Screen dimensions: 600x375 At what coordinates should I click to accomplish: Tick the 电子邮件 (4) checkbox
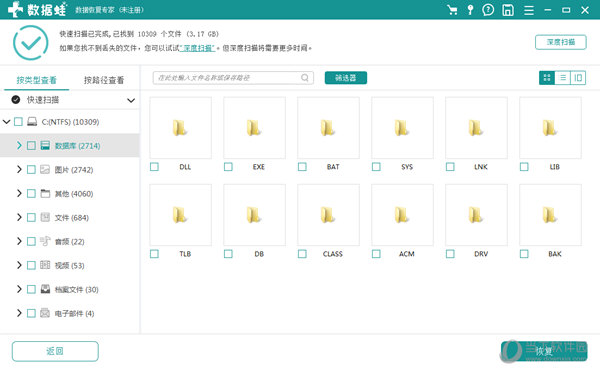31,313
